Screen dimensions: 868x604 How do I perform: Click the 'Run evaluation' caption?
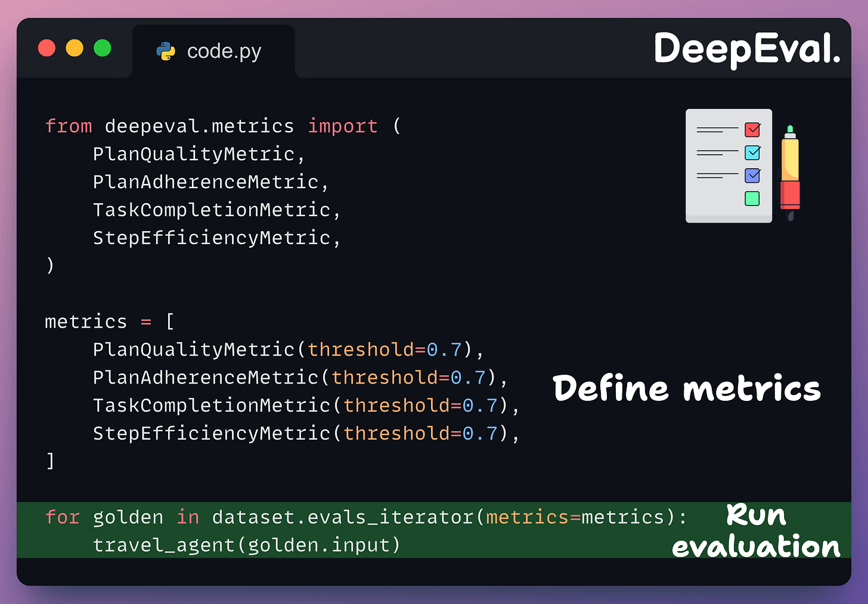(756, 531)
